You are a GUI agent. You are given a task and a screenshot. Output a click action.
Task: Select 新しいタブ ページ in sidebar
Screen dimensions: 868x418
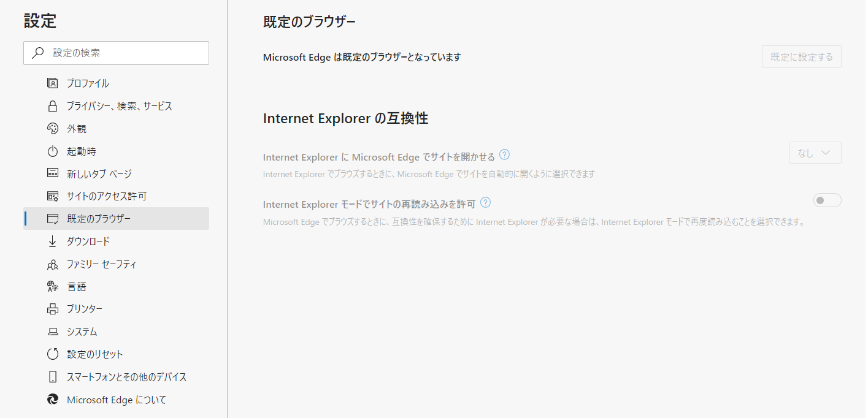coord(116,174)
